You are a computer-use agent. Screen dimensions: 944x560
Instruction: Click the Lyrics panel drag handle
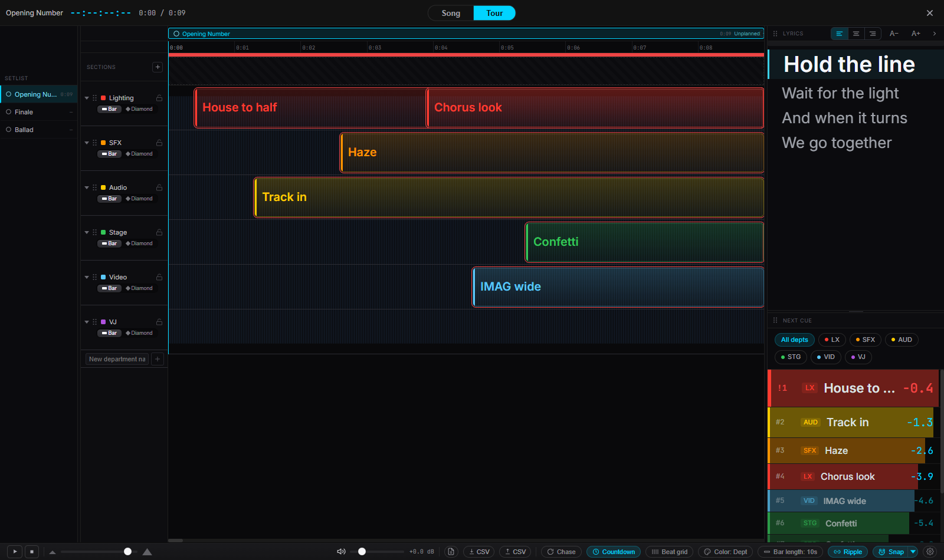775,34
